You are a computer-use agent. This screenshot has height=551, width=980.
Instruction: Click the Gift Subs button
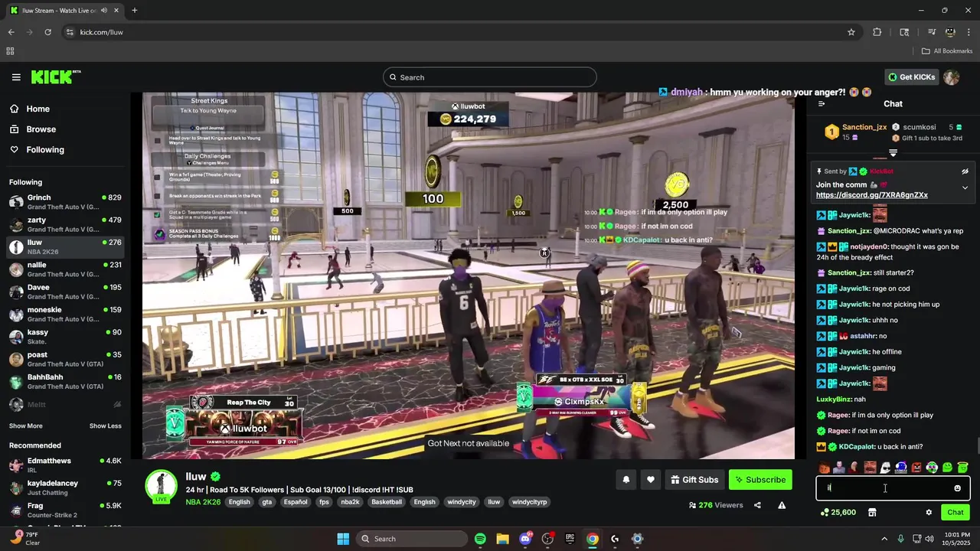[x=694, y=480]
